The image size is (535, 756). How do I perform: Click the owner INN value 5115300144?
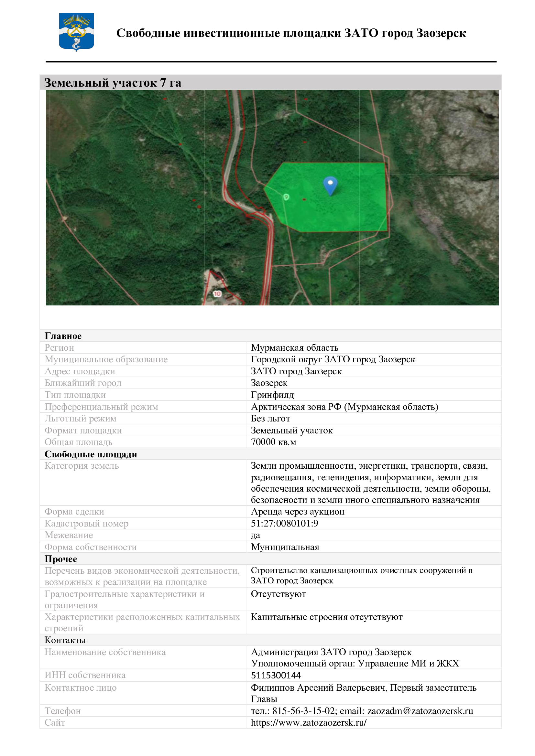coord(276,675)
